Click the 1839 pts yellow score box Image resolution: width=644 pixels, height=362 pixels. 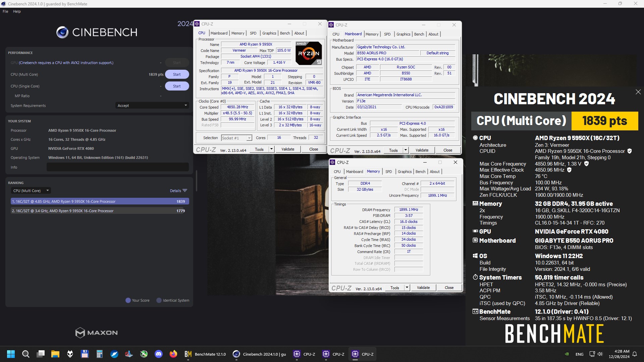click(x=604, y=121)
